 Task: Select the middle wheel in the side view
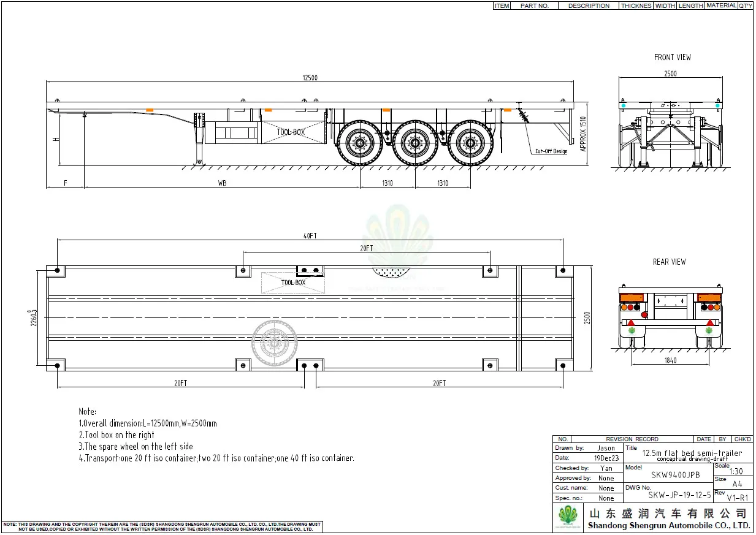pyautogui.click(x=414, y=143)
